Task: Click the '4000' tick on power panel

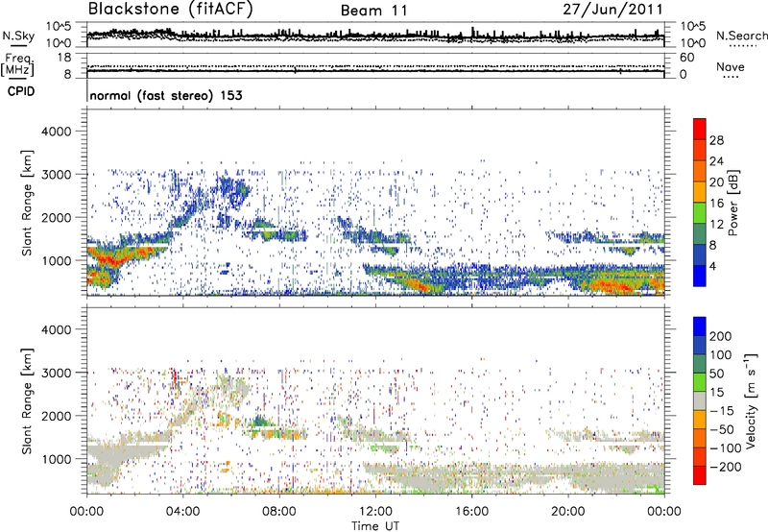Action: (x=56, y=132)
